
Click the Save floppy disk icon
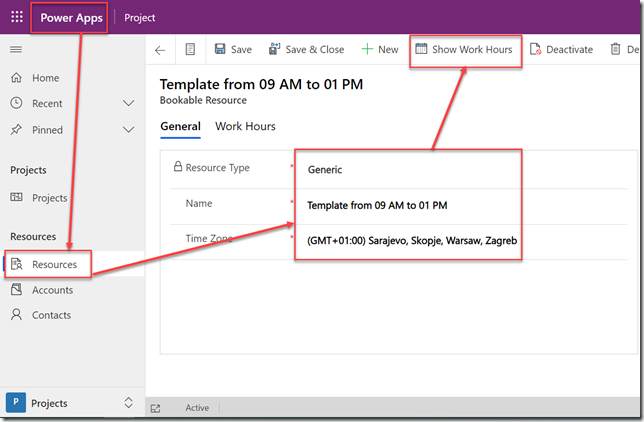click(220, 49)
